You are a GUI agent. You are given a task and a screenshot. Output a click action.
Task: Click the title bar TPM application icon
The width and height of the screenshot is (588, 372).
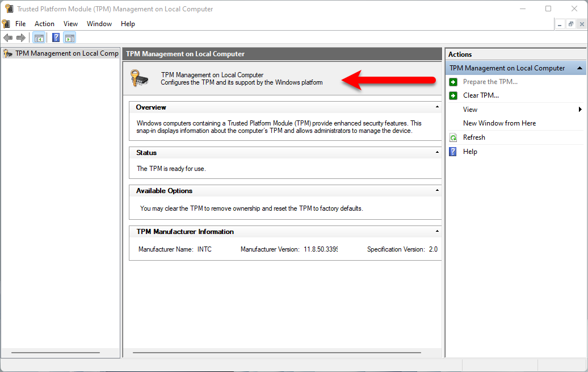(x=9, y=9)
